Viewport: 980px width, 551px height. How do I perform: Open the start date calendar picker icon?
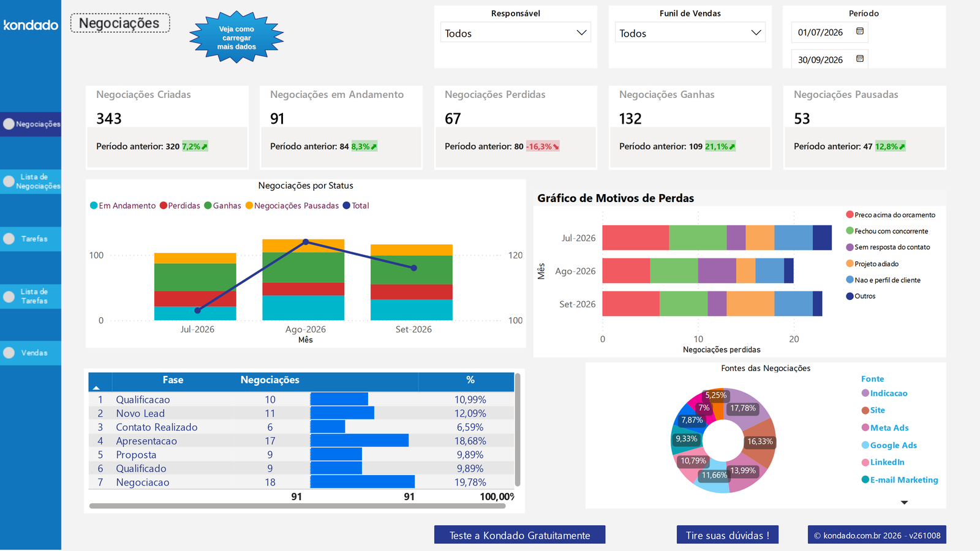[860, 31]
